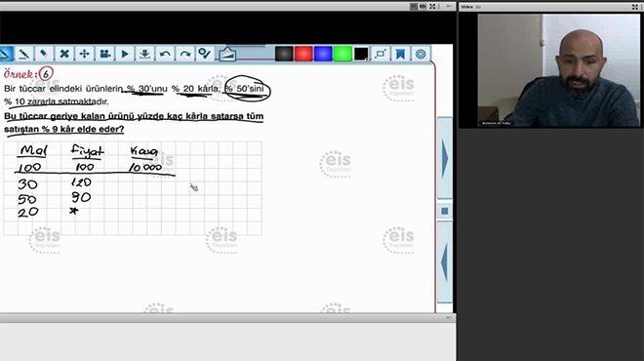
Task: Open the black custom color swatch
Action: pyautogui.click(x=361, y=54)
